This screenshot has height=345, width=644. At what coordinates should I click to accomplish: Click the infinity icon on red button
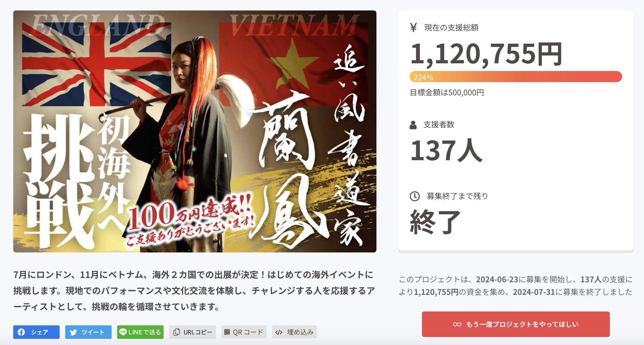(457, 324)
